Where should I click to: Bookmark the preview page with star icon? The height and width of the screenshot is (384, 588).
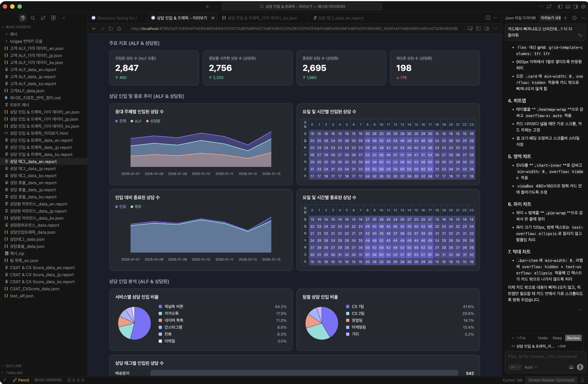pos(119,29)
